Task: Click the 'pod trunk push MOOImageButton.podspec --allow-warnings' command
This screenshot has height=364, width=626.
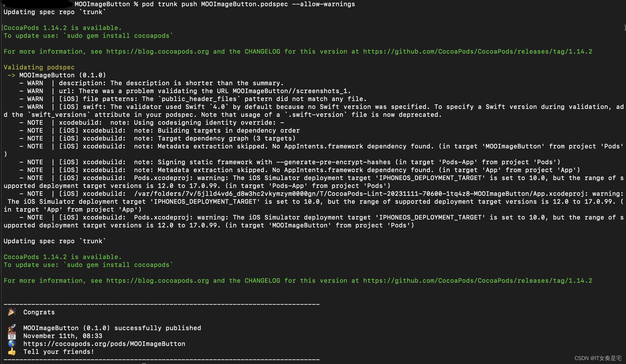Action: click(248, 4)
